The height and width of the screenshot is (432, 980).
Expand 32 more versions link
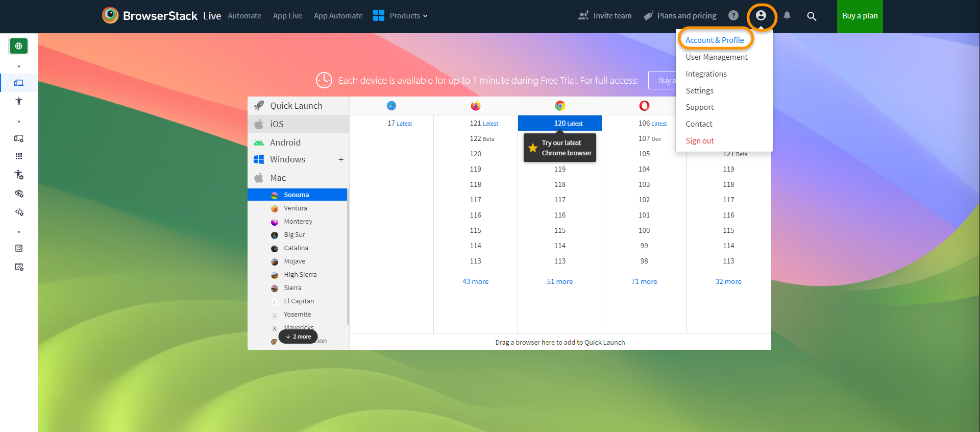(728, 281)
